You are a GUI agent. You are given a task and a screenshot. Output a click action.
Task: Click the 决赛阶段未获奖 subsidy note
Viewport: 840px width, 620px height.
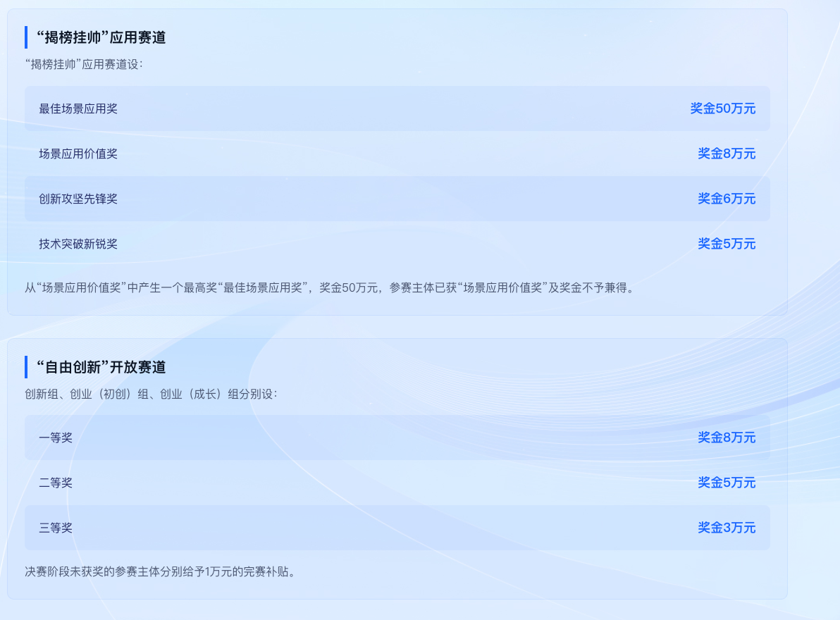[x=160, y=572]
